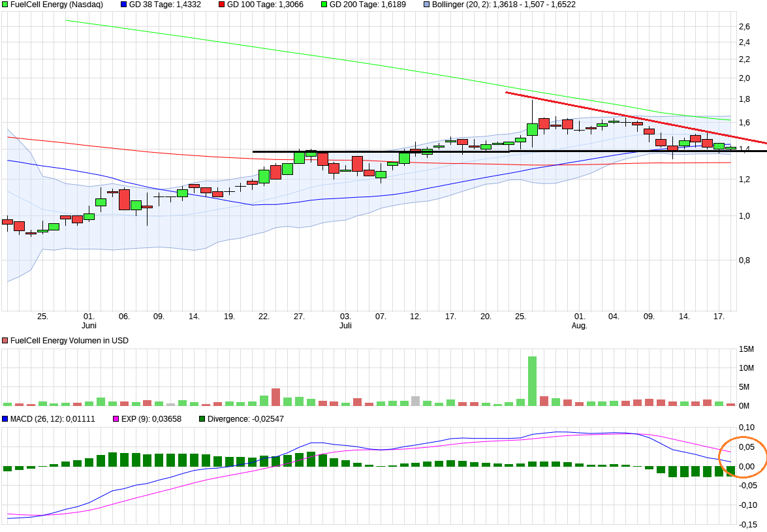This screenshot has width=767, height=532.
Task: Click the magenta EXP (9) legend square
Action: pos(117,419)
